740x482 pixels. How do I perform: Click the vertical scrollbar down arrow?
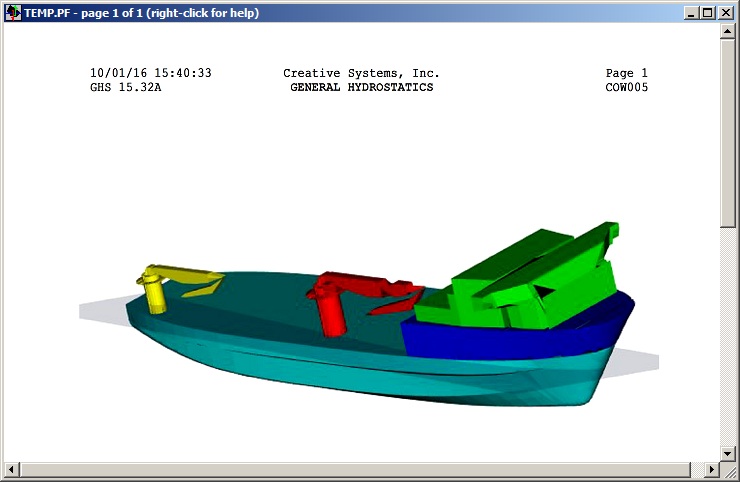728,453
